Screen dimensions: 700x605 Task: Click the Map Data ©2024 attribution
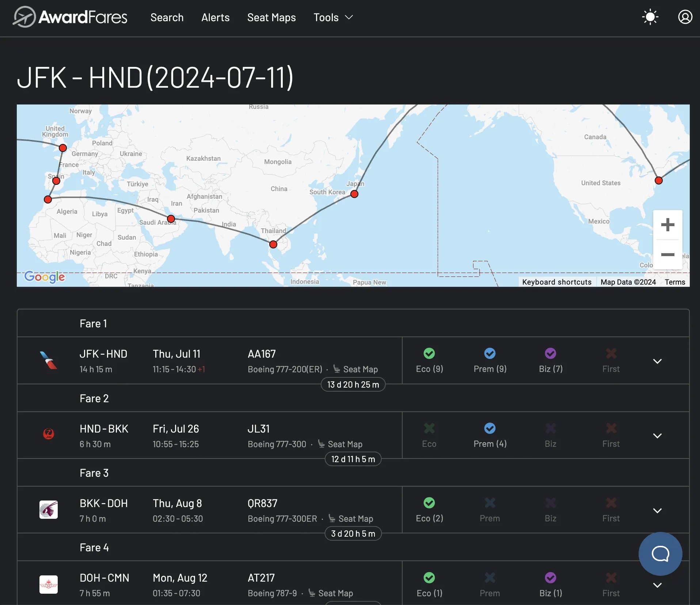click(628, 282)
